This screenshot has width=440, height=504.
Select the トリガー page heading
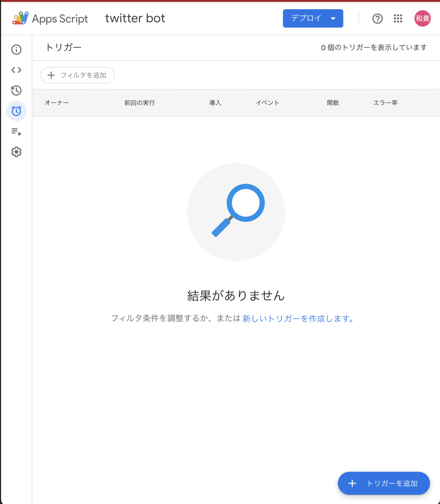tap(64, 48)
